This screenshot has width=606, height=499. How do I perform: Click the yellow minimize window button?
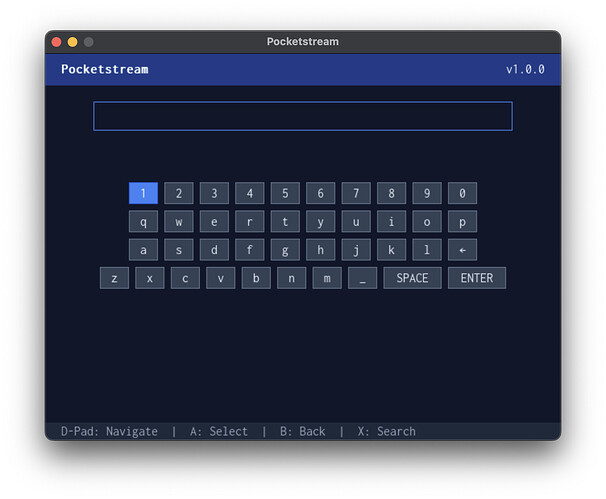click(x=72, y=42)
